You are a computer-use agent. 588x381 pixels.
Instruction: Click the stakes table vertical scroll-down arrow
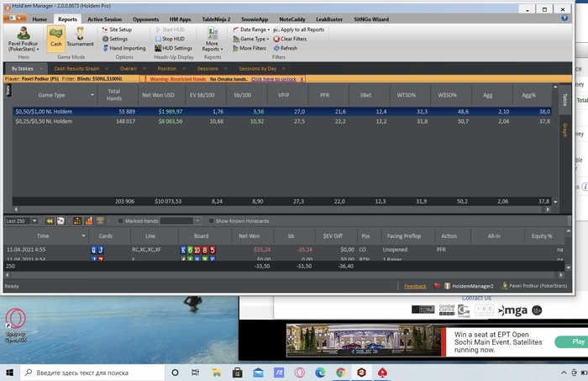555,202
